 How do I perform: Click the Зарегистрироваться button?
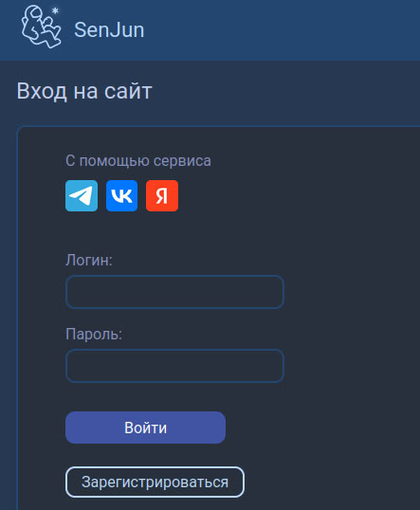tap(155, 482)
